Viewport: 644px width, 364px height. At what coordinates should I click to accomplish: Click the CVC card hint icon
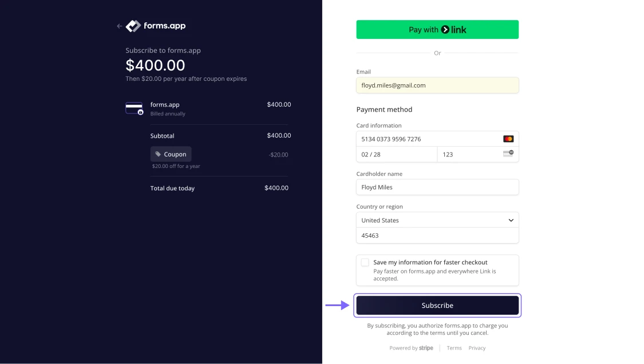click(x=508, y=154)
